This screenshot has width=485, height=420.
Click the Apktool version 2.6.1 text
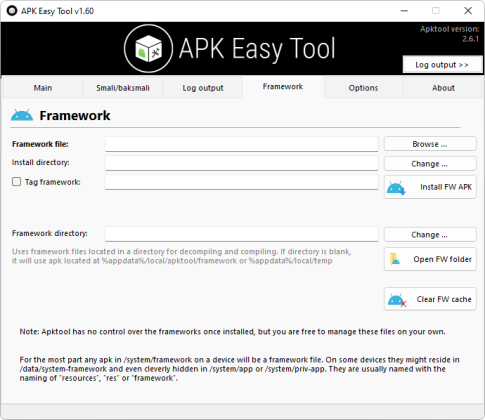click(449, 34)
